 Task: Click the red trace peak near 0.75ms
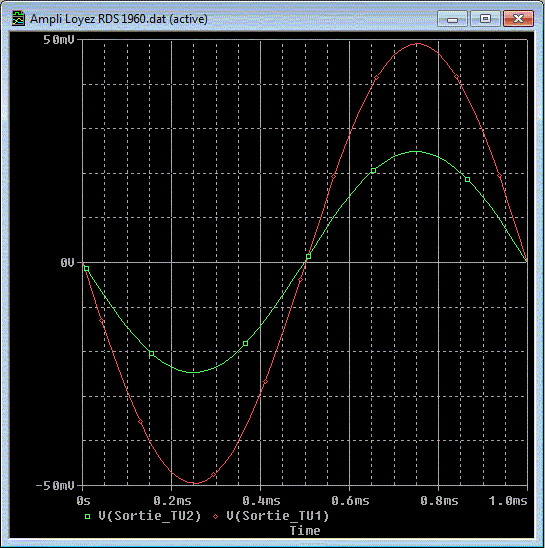pyautogui.click(x=417, y=44)
